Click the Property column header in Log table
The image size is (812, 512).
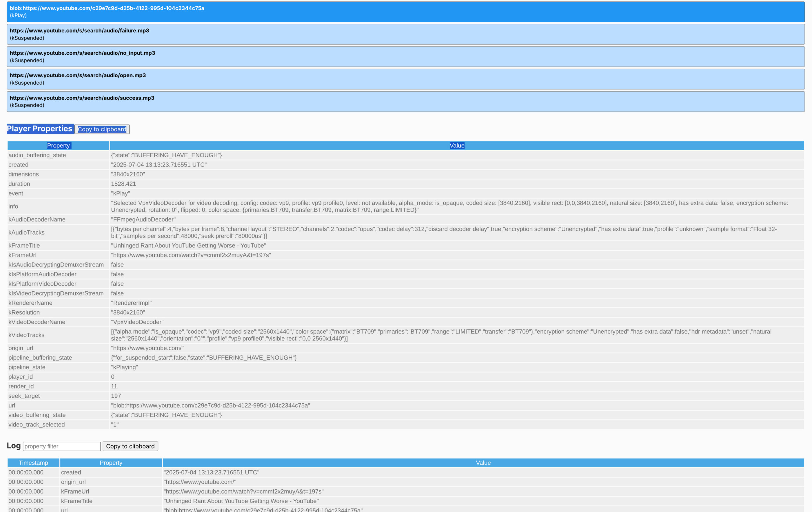[x=111, y=463]
